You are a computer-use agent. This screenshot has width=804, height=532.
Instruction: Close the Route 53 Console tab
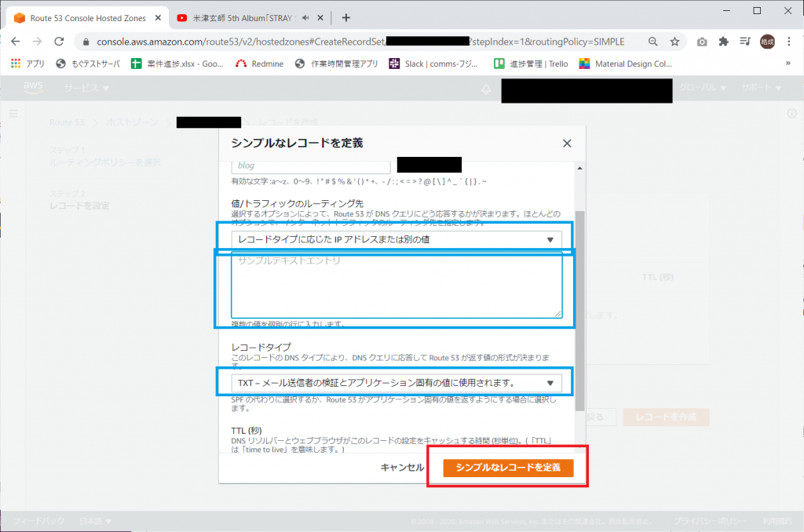click(x=158, y=18)
